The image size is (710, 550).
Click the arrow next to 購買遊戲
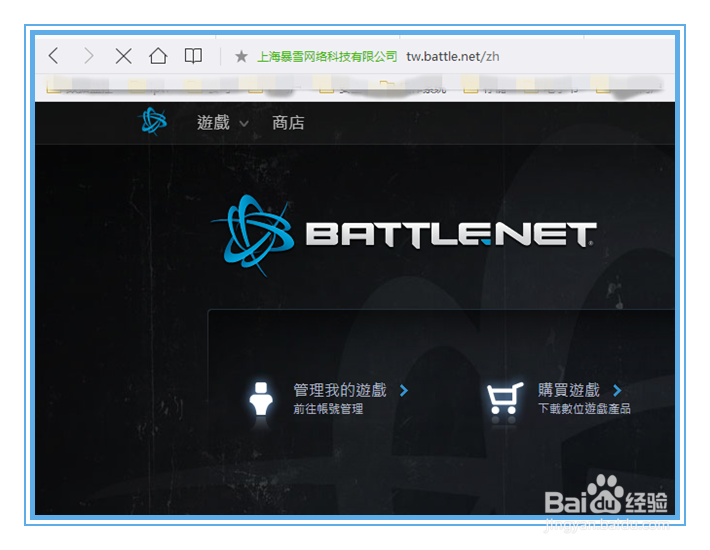click(617, 390)
